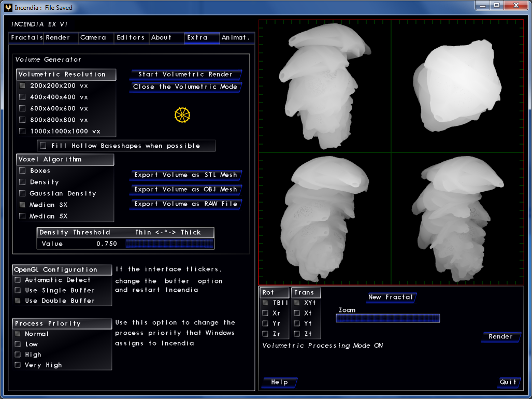
Task: Click the yellow wheel icon
Action: pyautogui.click(x=182, y=115)
